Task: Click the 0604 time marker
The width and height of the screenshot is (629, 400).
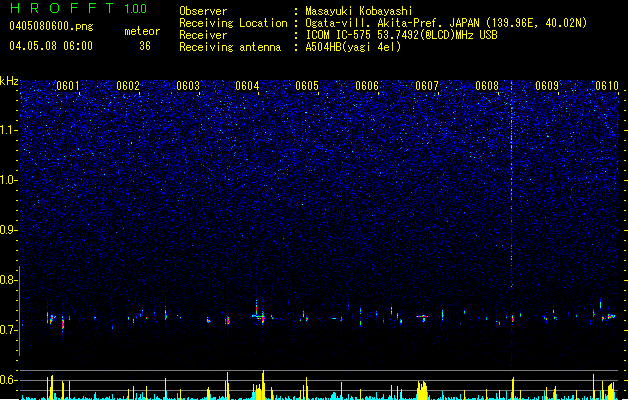Action: pos(247,86)
